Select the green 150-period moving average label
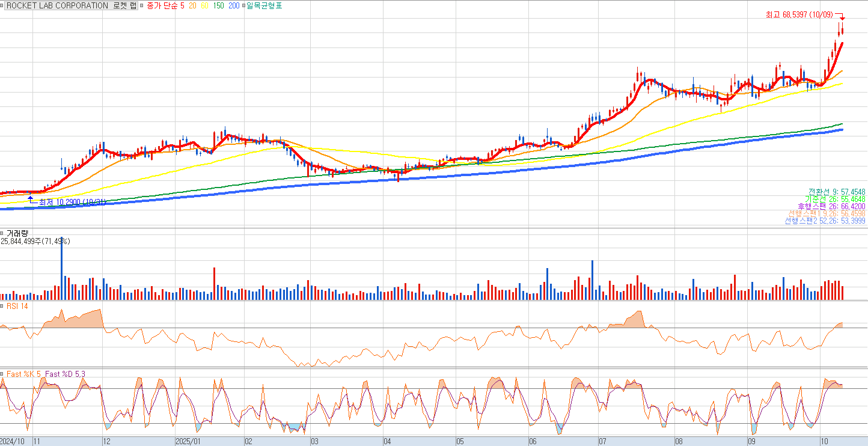The height and width of the screenshot is (446, 868). pyautogui.click(x=219, y=5)
